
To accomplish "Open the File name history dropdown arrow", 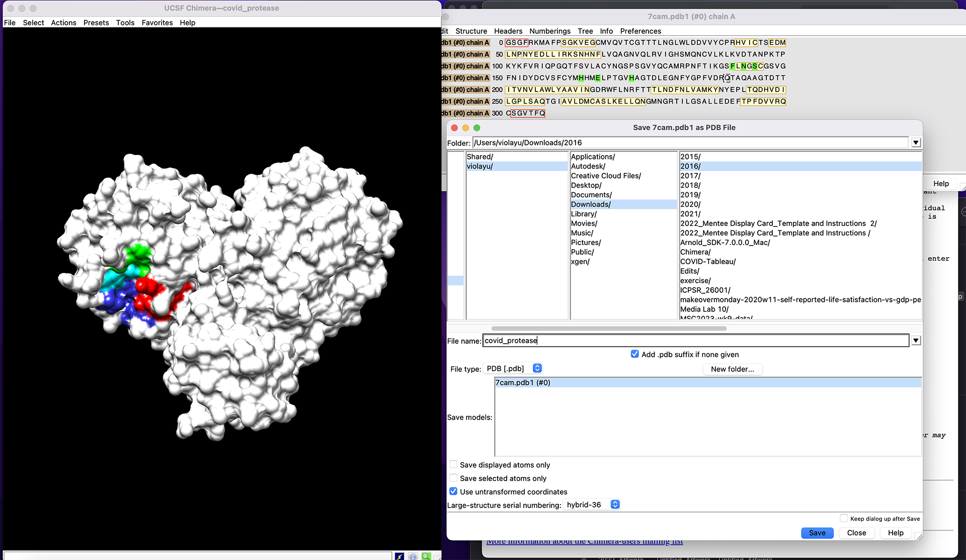I will [x=916, y=341].
